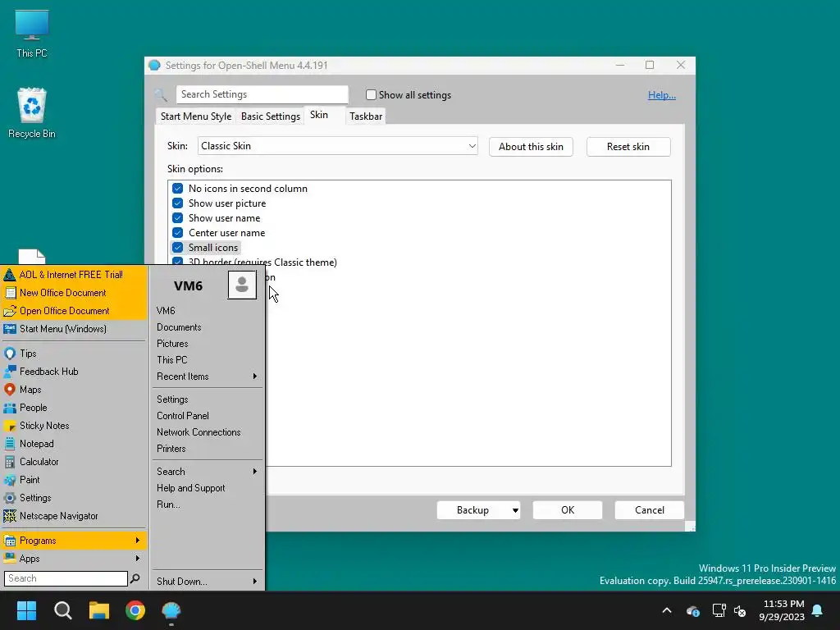Open AOL & Internet FREE Trial icon

point(10,275)
